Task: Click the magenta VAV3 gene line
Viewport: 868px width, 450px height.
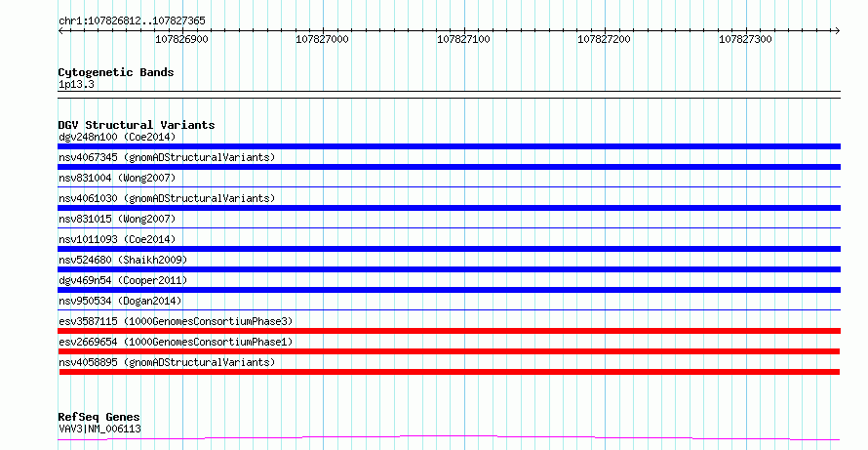Action: click(x=449, y=438)
